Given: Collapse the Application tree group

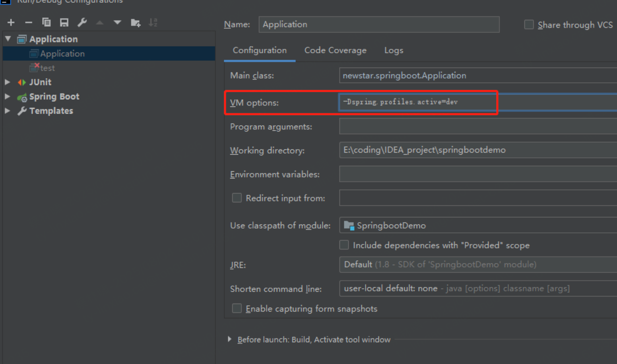Looking at the screenshot, I should (x=8, y=39).
